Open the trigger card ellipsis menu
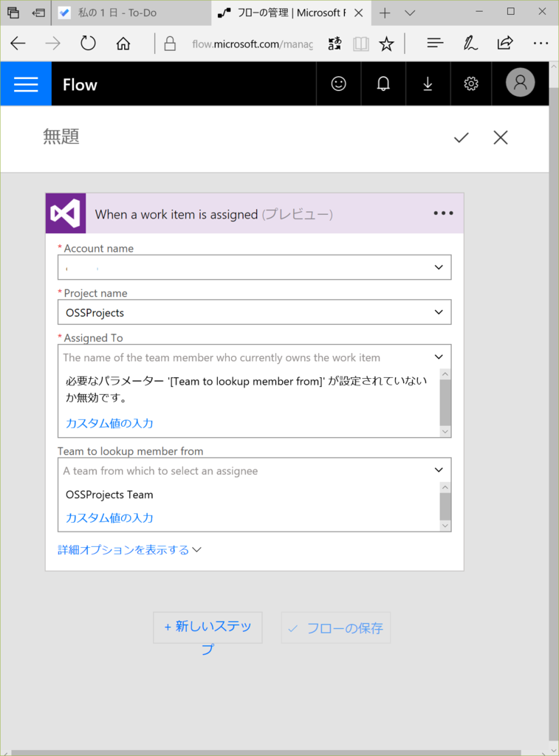The height and width of the screenshot is (756, 559). click(443, 213)
